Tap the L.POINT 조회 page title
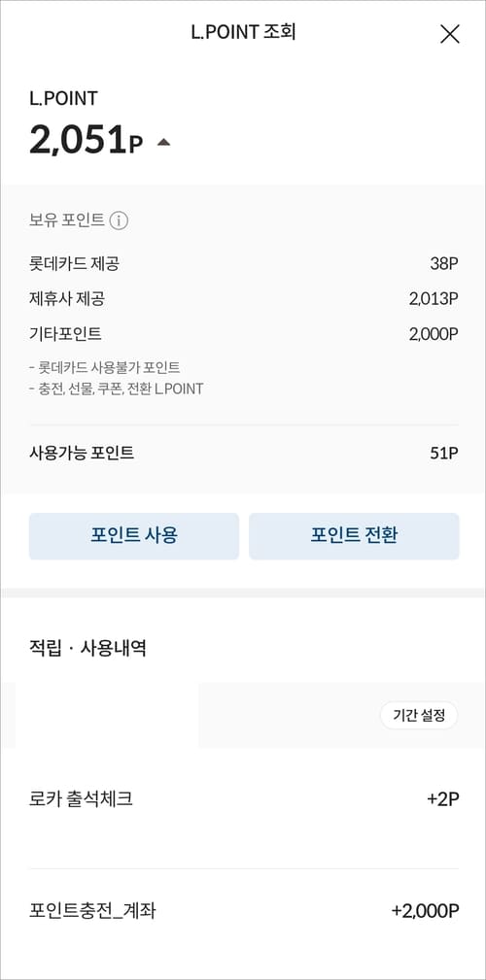The width and height of the screenshot is (486, 980). (x=243, y=32)
